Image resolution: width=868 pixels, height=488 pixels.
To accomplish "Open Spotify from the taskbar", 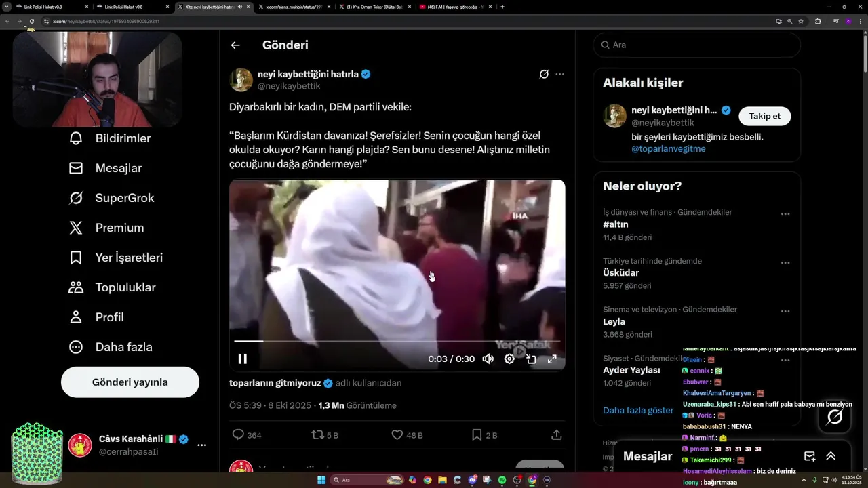I will tap(502, 480).
